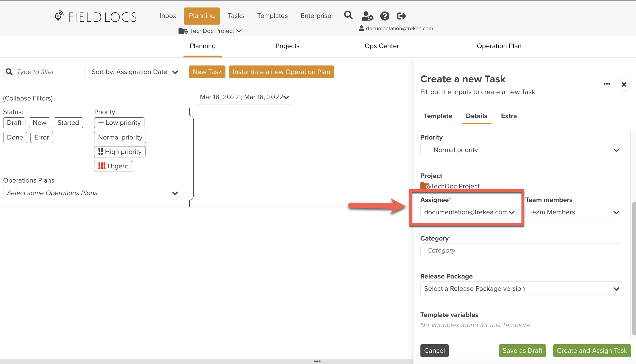Go to Inbox in top navigation
The image size is (636, 364).
(168, 16)
